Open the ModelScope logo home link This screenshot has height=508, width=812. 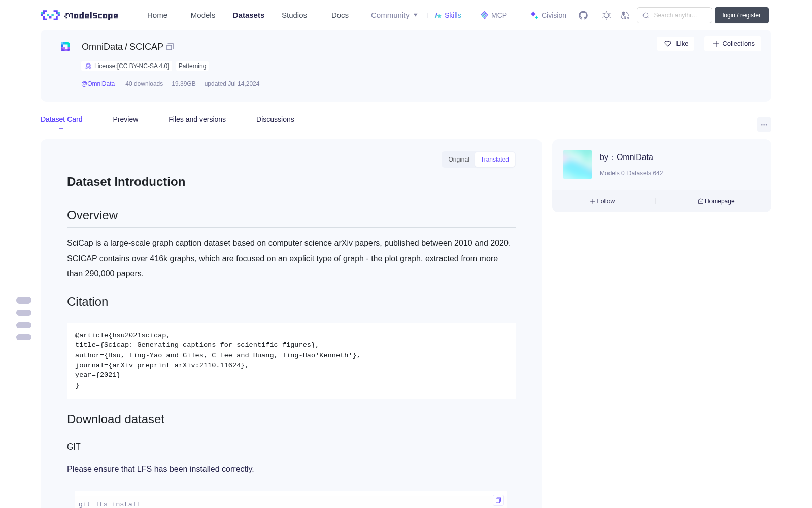pos(79,15)
